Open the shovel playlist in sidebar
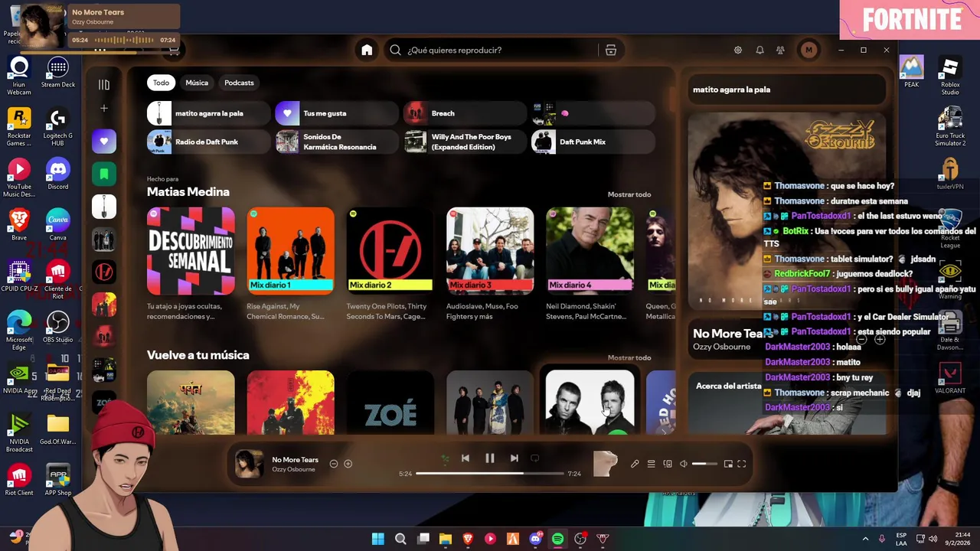 104,207
